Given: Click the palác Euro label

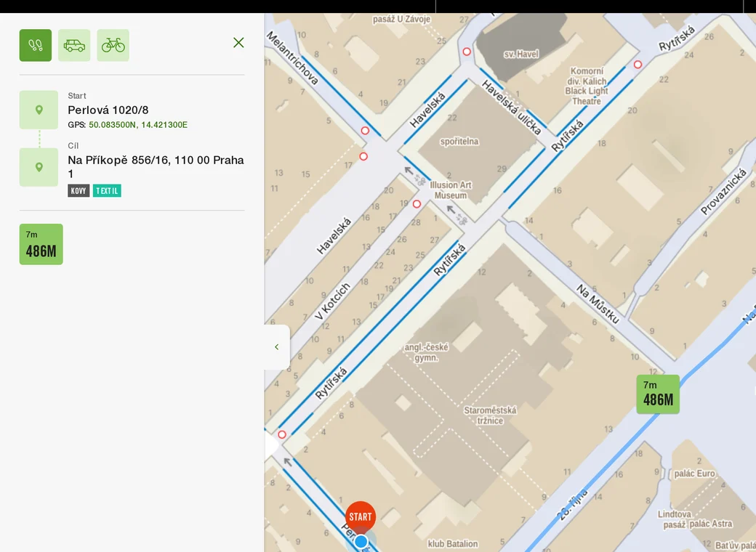Looking at the screenshot, I should point(695,474).
